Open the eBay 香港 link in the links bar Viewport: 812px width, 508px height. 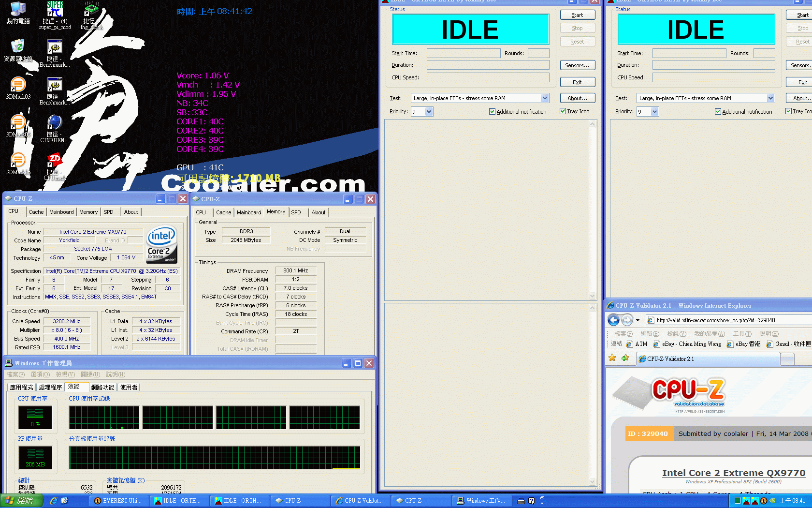743,344
